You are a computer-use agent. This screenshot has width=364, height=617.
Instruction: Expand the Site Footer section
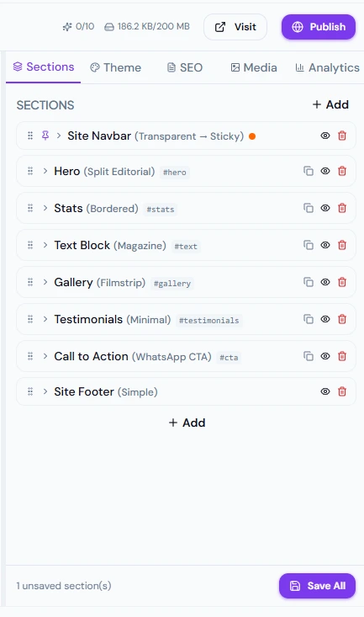click(45, 391)
